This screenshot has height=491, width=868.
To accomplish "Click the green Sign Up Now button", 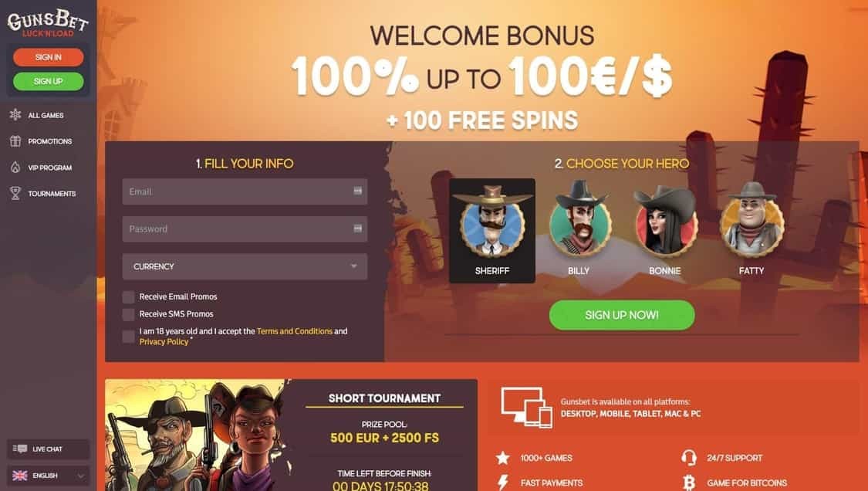I will tap(622, 315).
